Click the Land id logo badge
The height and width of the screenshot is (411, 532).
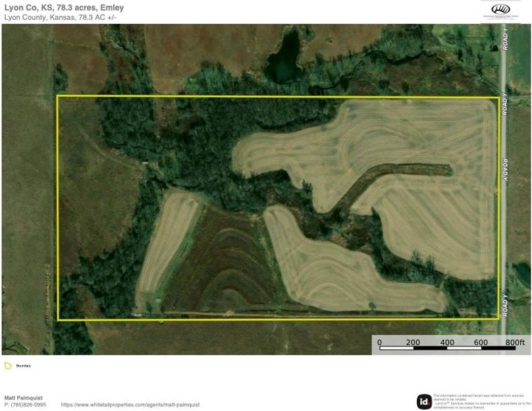(424, 401)
